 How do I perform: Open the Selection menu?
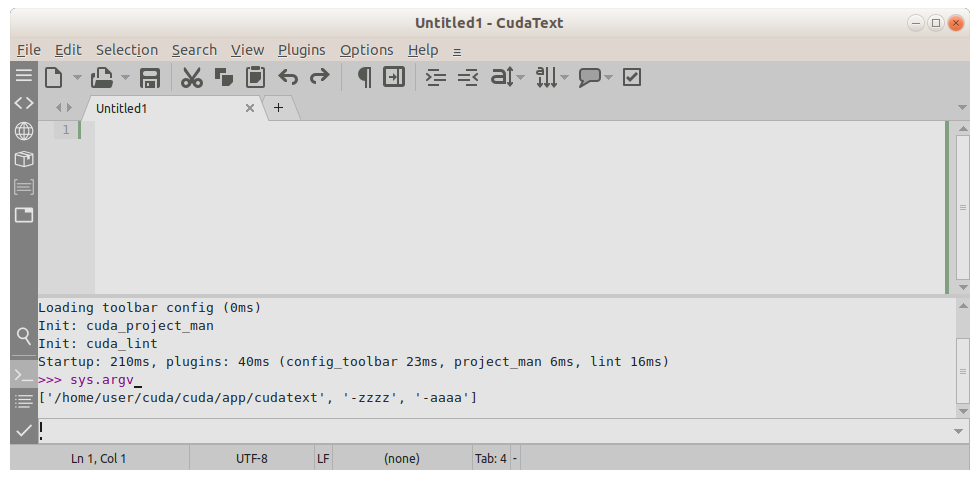(x=127, y=50)
